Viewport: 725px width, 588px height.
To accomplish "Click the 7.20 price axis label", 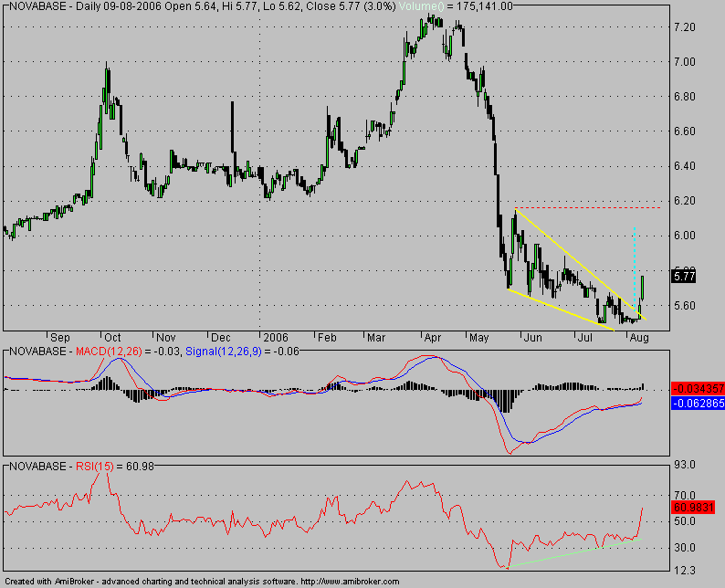I will [685, 27].
